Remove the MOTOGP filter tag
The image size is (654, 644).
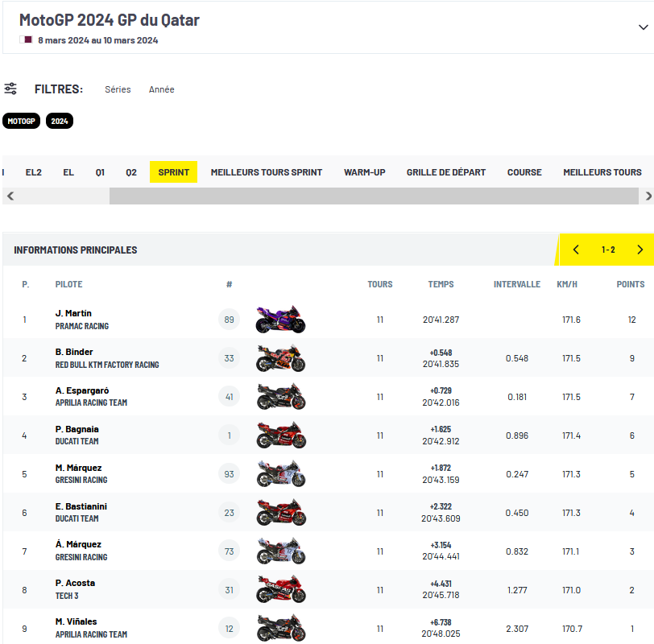click(21, 121)
